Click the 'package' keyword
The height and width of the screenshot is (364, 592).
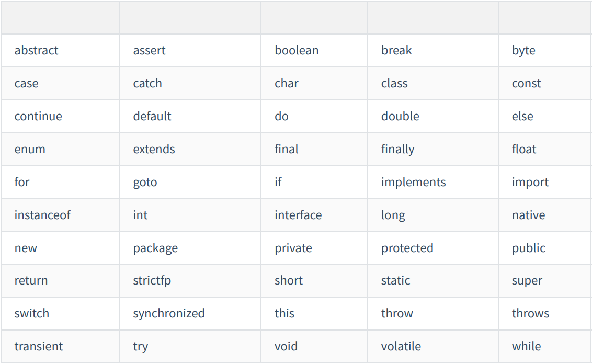(x=155, y=248)
